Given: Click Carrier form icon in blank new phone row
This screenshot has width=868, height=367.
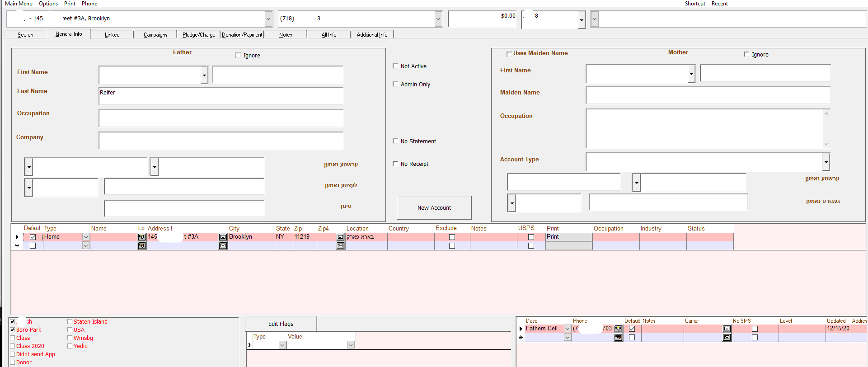Looking at the screenshot, I should [x=727, y=338].
